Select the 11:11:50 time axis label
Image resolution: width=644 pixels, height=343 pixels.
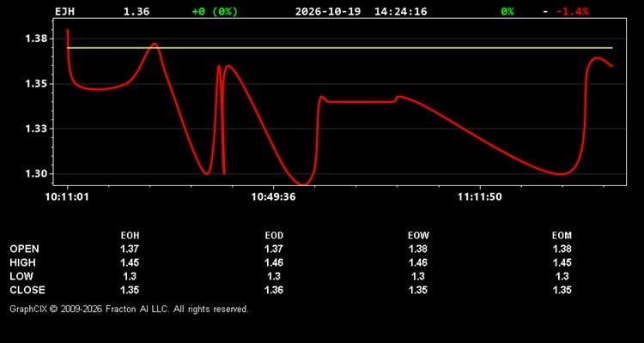click(x=480, y=197)
